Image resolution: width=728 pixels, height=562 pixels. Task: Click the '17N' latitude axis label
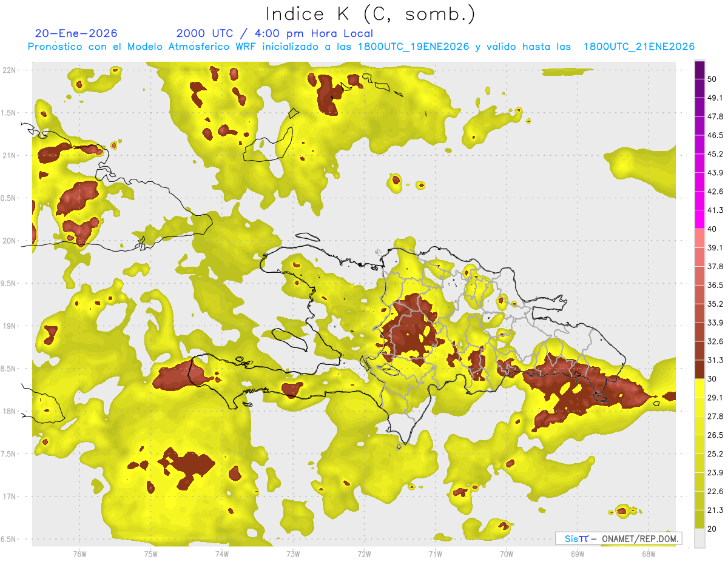[10, 497]
